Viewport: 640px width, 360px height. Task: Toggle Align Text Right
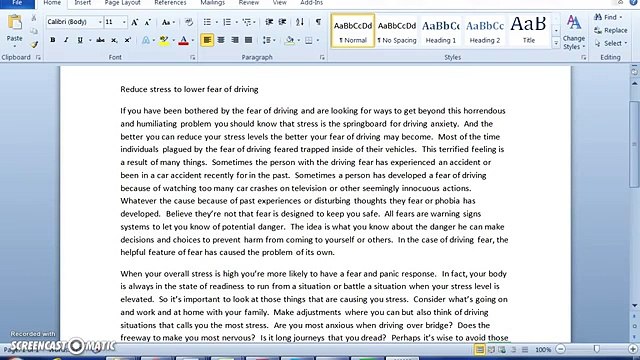pos(235,40)
